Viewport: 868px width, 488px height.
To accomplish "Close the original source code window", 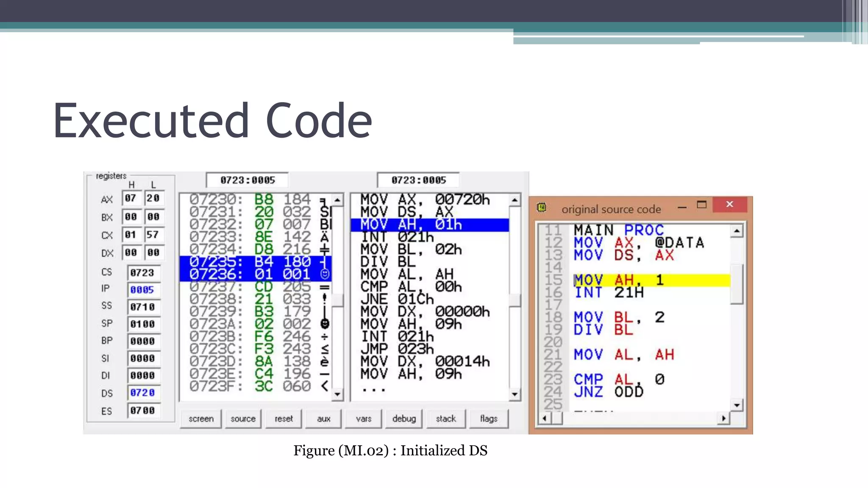I will (729, 205).
